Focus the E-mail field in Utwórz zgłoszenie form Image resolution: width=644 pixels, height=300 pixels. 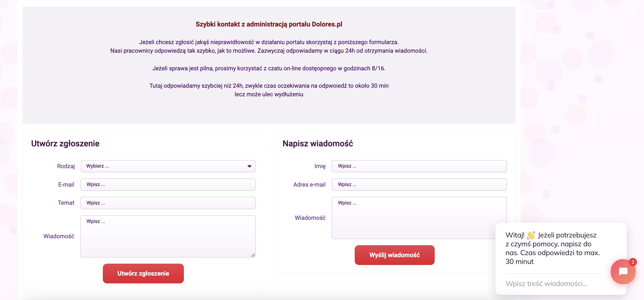click(x=168, y=185)
